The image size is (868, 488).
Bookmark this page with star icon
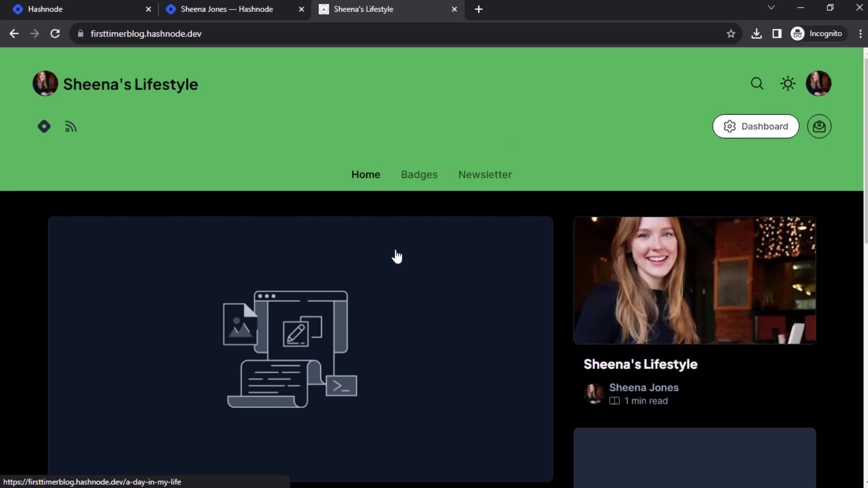tap(731, 33)
